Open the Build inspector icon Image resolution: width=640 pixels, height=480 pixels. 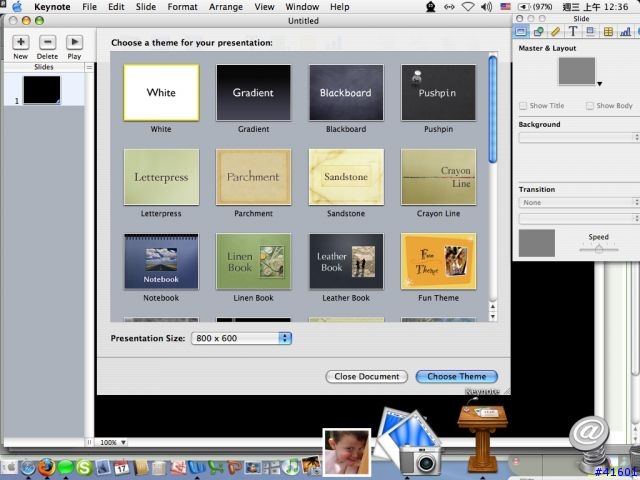(x=590, y=31)
